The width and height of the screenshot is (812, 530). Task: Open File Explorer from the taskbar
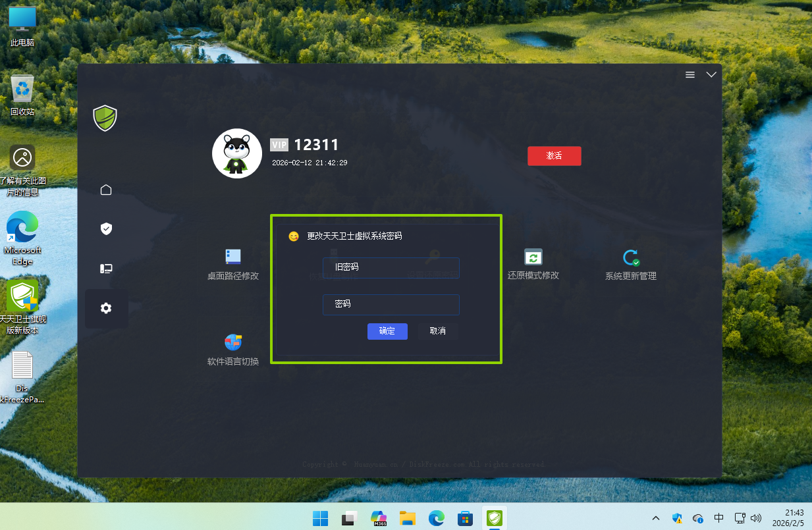[408, 518]
